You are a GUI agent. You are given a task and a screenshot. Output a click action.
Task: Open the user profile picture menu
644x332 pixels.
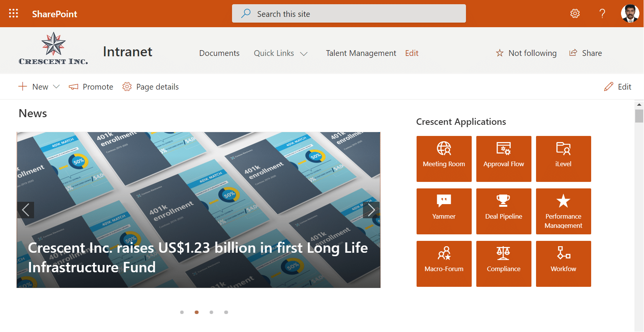click(630, 13)
